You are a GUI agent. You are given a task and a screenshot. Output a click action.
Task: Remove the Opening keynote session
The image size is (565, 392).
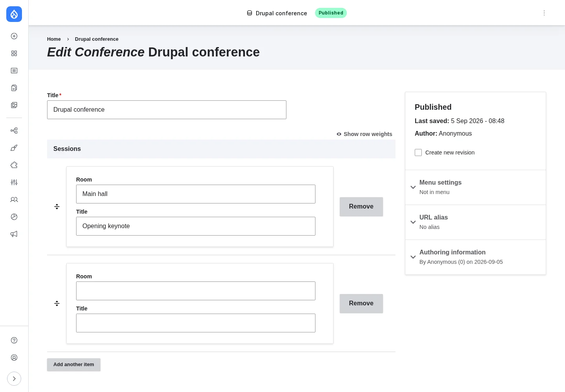tap(361, 207)
